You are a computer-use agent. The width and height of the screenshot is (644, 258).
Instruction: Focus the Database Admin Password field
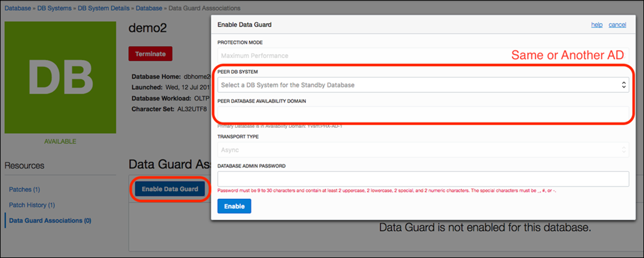coord(422,179)
